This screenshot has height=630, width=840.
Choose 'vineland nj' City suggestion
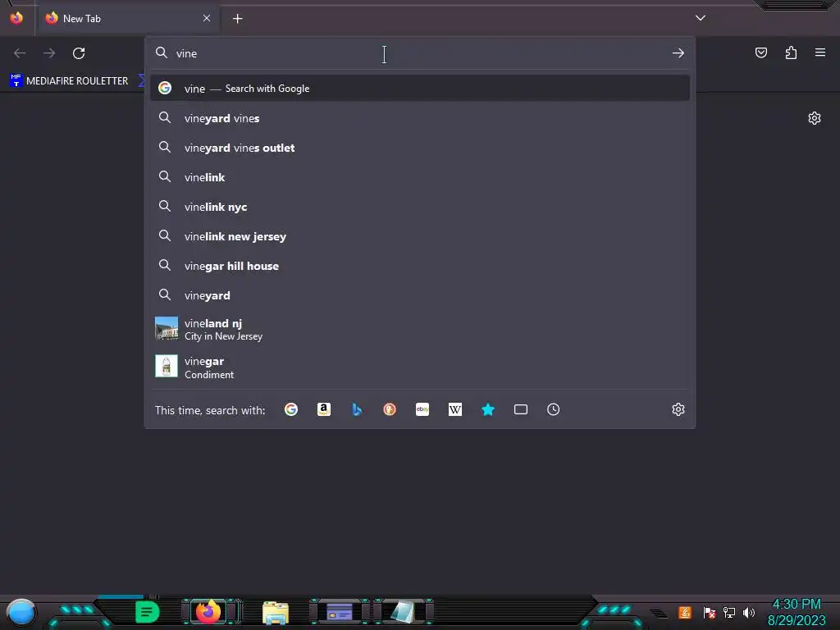(x=420, y=330)
